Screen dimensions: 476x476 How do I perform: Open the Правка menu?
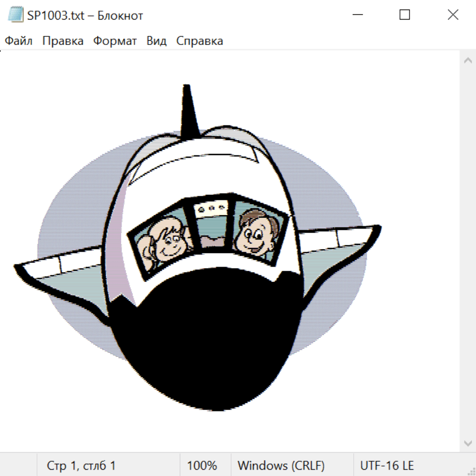click(x=63, y=41)
